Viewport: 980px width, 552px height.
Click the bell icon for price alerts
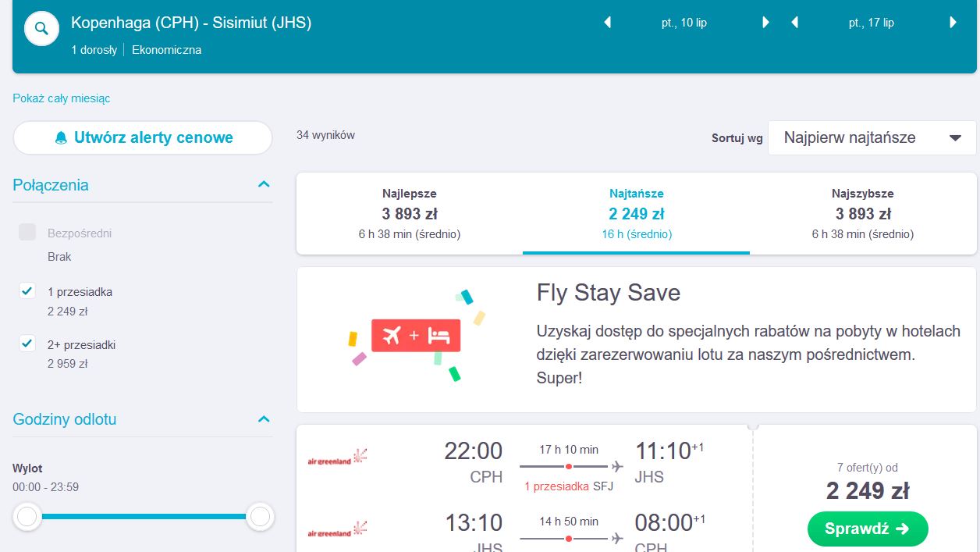click(61, 138)
